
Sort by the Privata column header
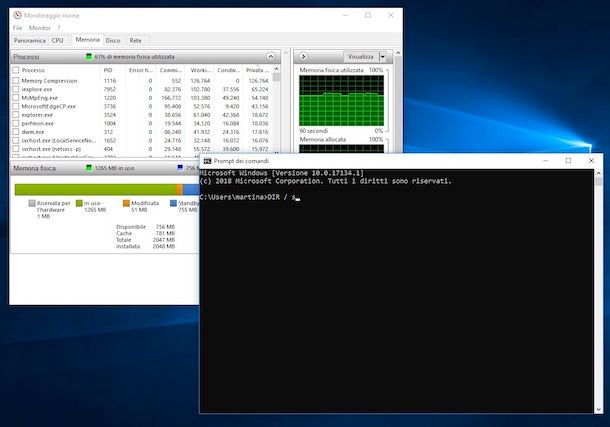[257, 70]
